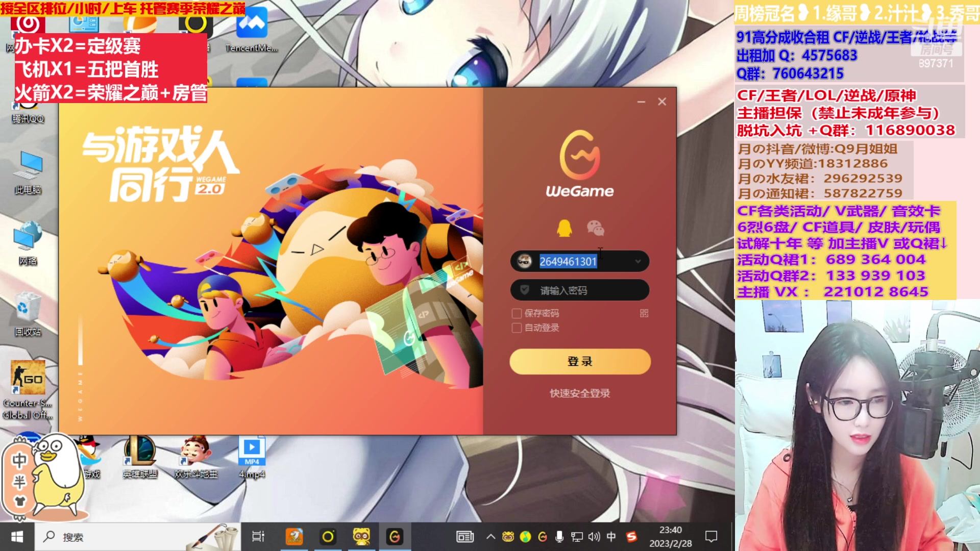Viewport: 980px width, 551px height.
Task: Open the volume control tray icon
Action: point(594,537)
